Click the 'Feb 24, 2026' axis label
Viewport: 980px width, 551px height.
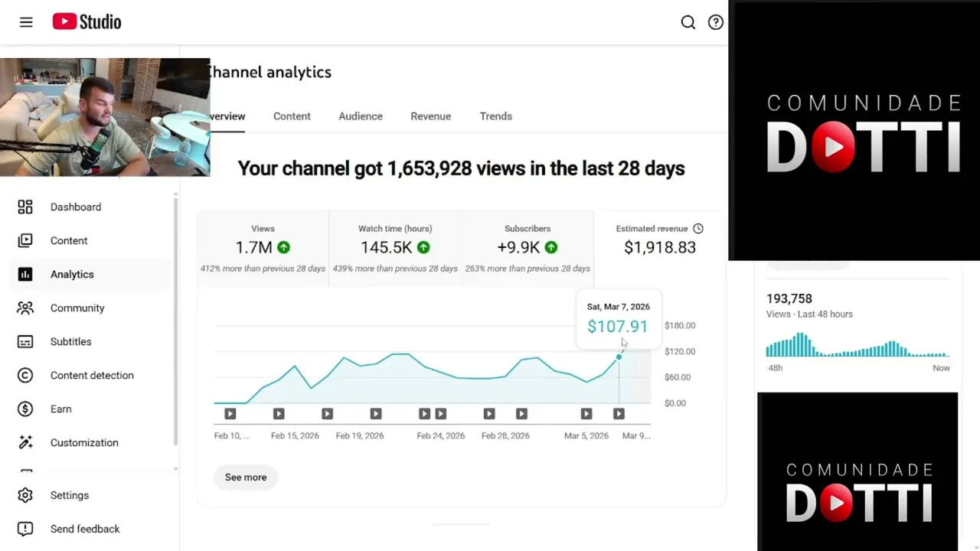pyautogui.click(x=441, y=435)
